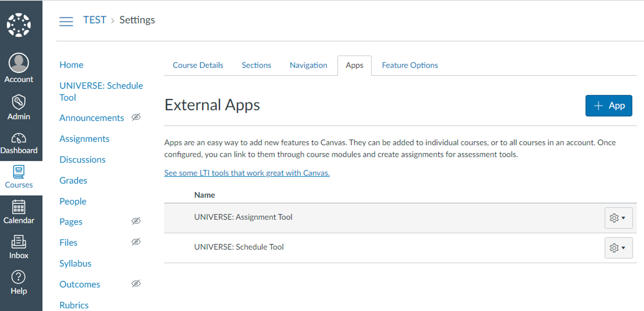Screen dimensions: 644x311
Task: Switch to the Sections tab
Action: 256,65
